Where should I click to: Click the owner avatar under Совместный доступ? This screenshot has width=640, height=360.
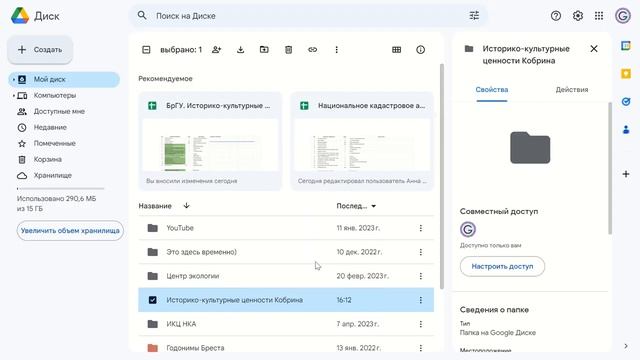[468, 229]
